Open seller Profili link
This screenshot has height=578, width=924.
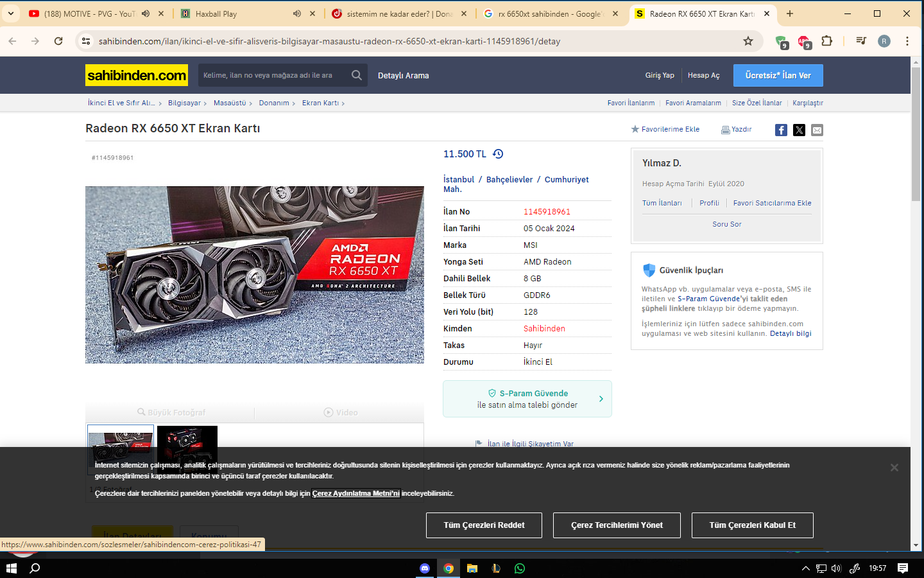coord(710,203)
